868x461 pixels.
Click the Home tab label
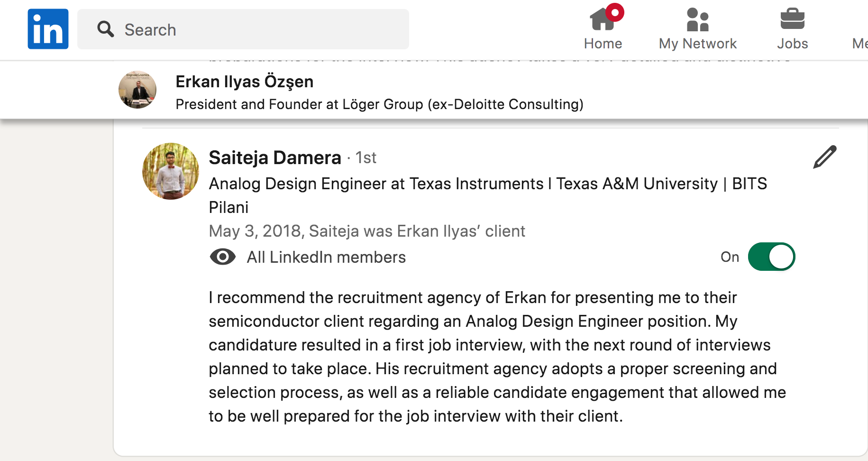[603, 44]
